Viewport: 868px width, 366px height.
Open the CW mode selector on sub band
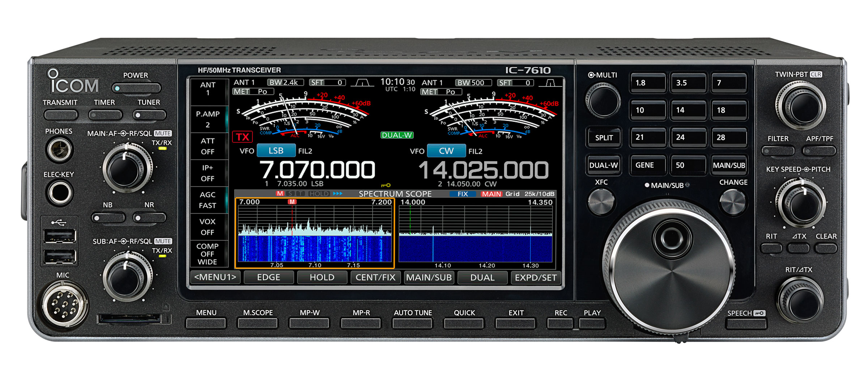pyautogui.click(x=446, y=151)
